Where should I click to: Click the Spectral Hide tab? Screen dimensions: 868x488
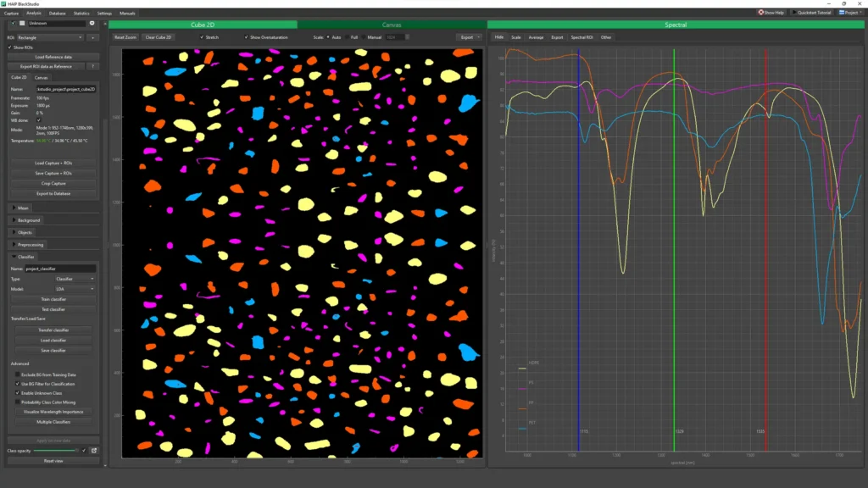click(x=499, y=37)
